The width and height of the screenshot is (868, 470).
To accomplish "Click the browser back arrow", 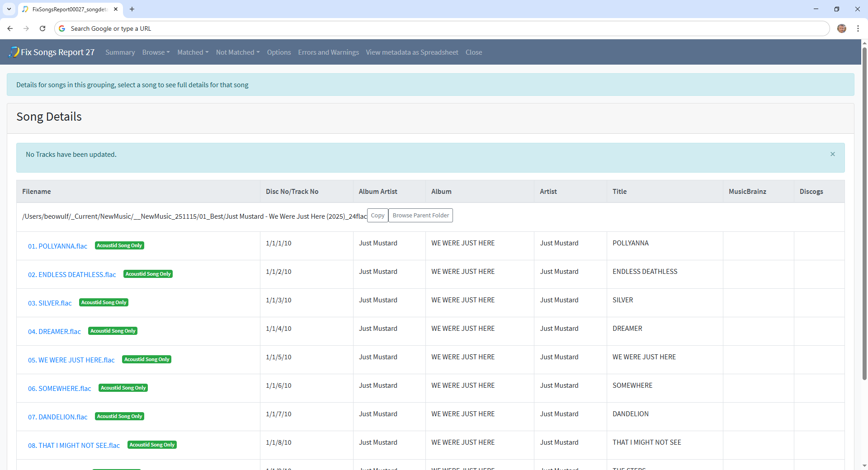I will point(10,28).
